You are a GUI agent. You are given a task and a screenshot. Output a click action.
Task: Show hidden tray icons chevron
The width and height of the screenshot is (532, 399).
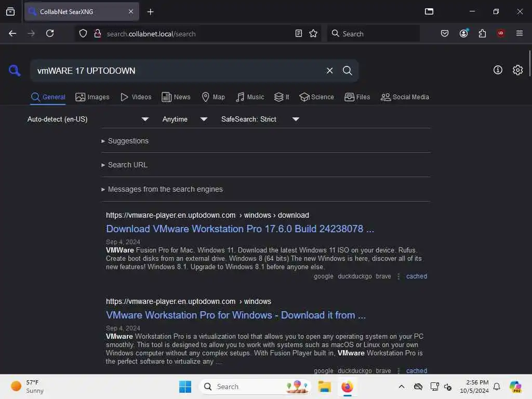click(x=402, y=387)
